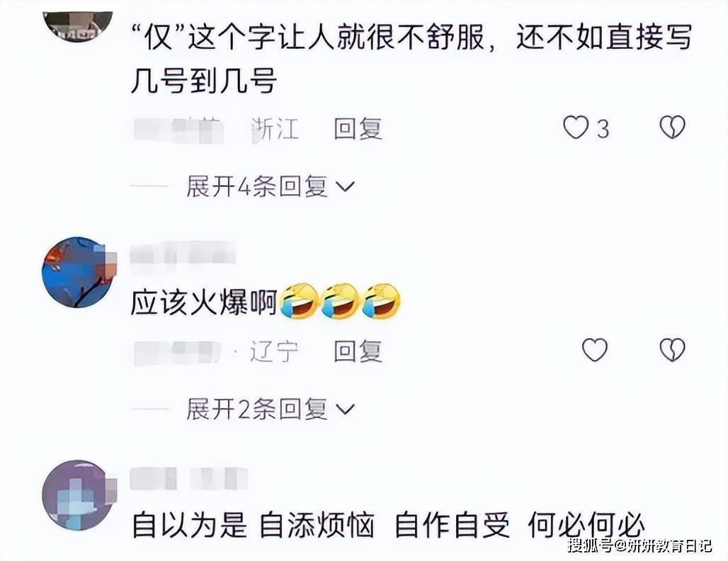The image size is (728, 561).
Task: Tap the "辽宁" location label
Action: point(275,351)
